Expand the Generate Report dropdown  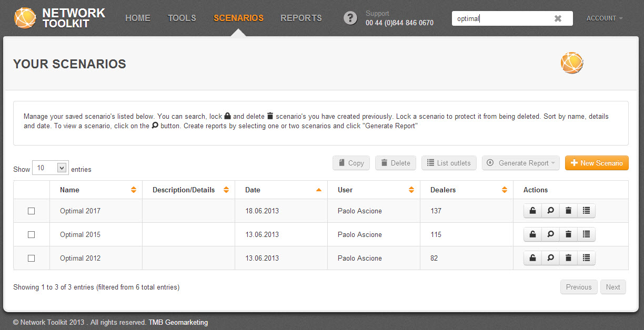(520, 163)
